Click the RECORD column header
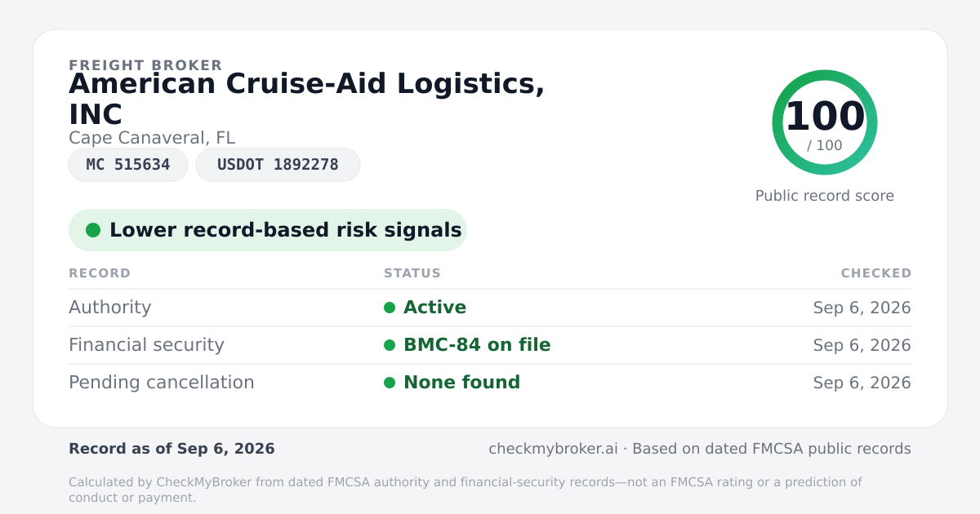The height and width of the screenshot is (514, 980). pos(100,273)
